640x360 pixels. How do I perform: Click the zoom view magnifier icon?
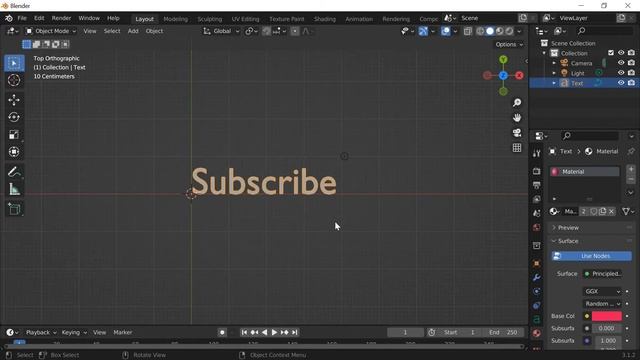517,102
